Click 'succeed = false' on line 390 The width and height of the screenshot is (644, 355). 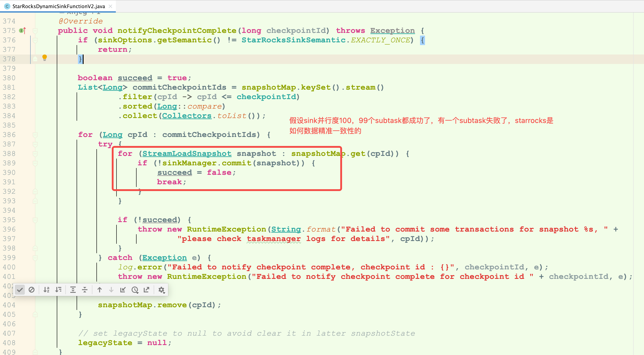click(194, 173)
